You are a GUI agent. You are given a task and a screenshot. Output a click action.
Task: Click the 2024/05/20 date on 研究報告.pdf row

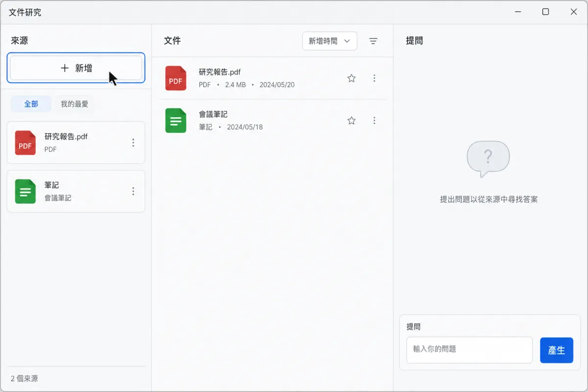pos(277,85)
